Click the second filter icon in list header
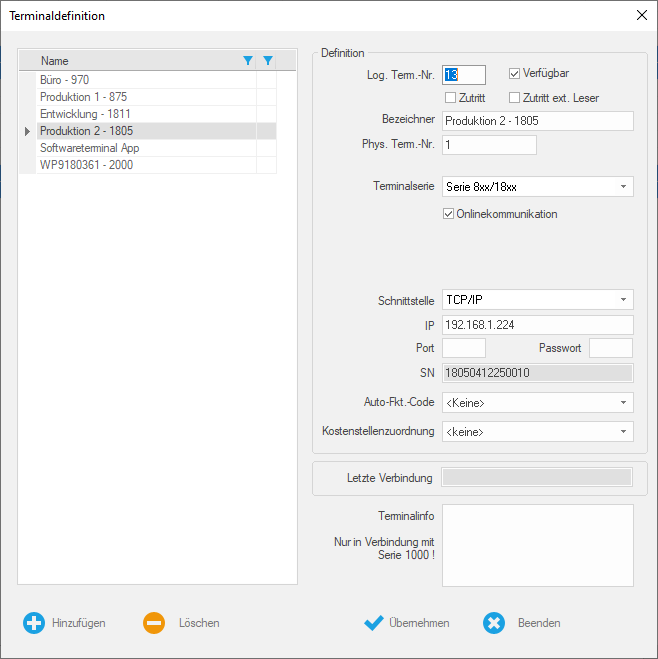The width and height of the screenshot is (658, 659). [267, 61]
